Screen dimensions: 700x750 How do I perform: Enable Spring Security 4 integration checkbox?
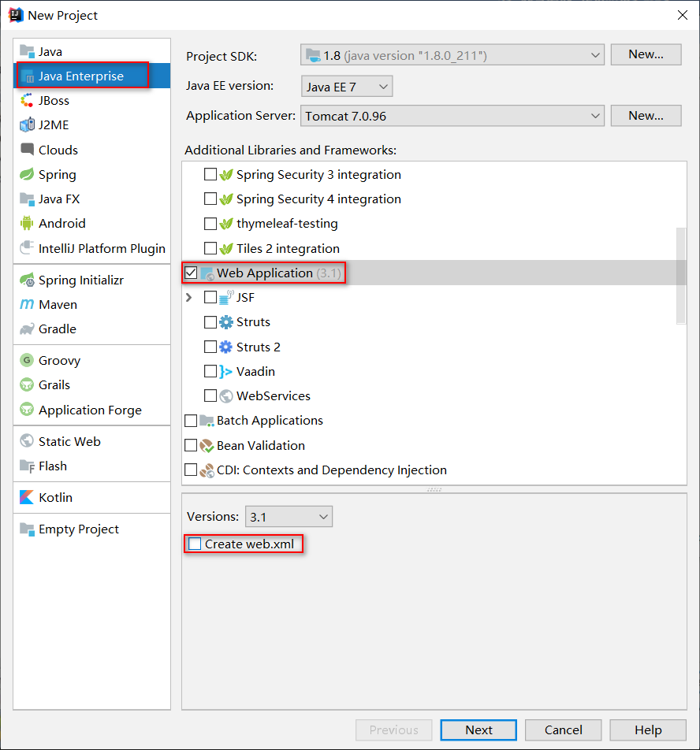click(x=210, y=199)
